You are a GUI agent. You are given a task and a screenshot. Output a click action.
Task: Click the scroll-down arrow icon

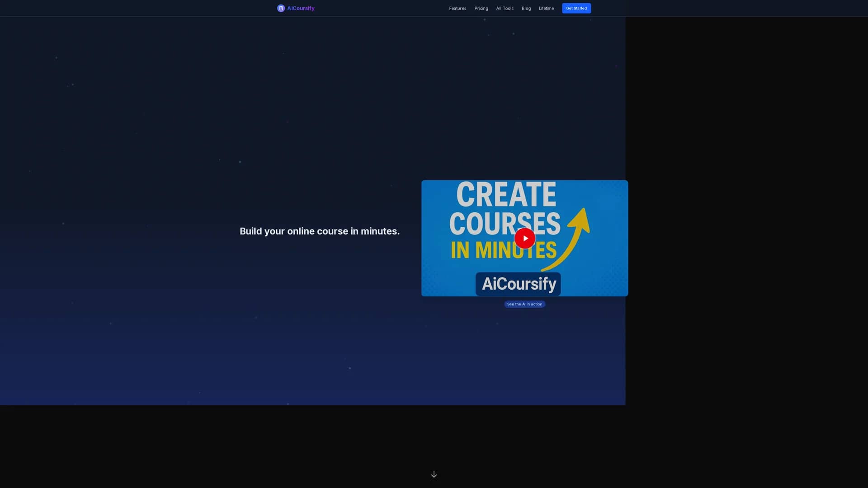pos(434,474)
